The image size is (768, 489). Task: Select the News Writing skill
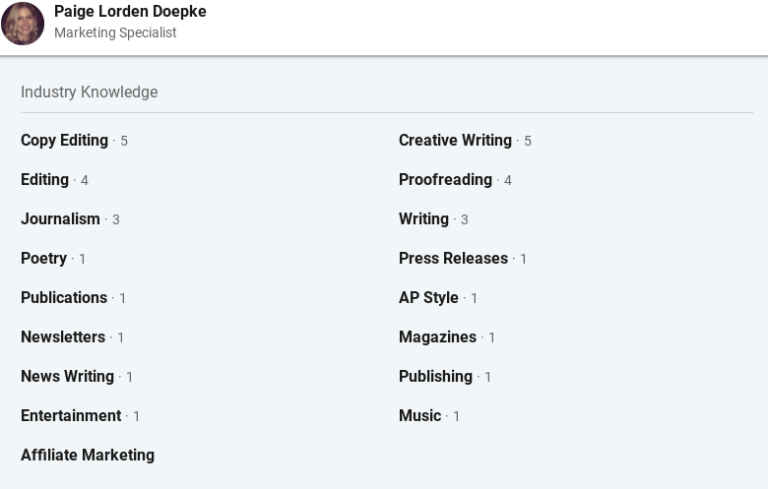coord(67,377)
